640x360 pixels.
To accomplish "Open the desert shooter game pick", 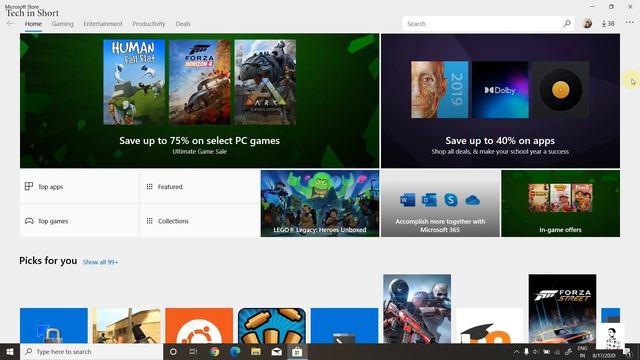I will pyautogui.click(x=127, y=326).
